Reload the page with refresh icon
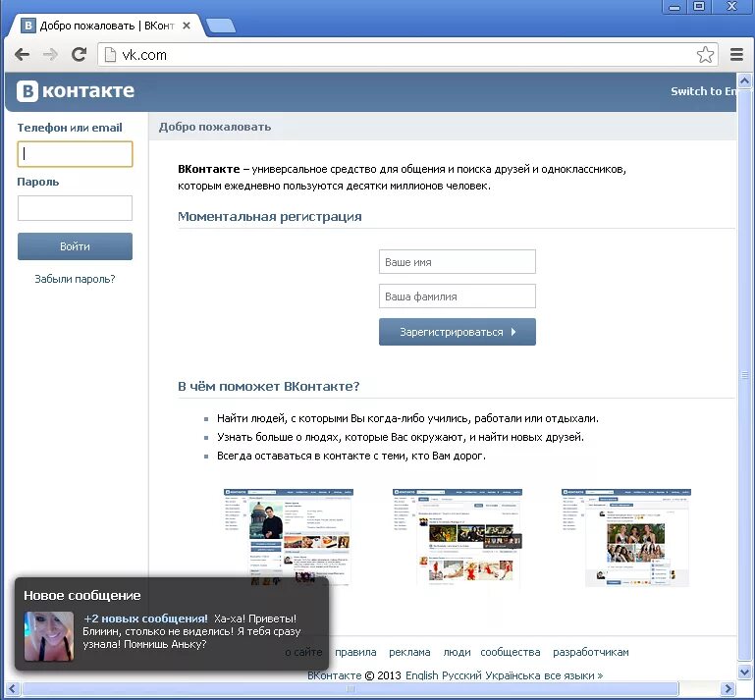 79,54
